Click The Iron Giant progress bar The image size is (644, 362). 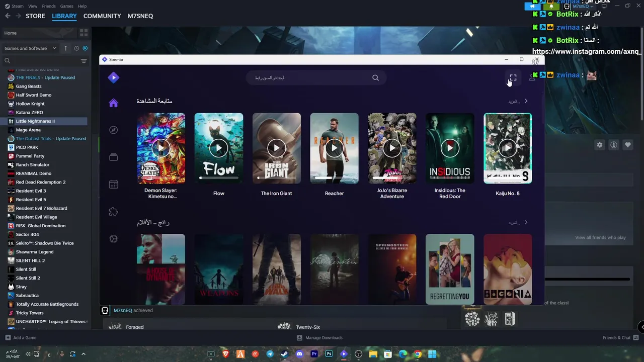point(277,178)
